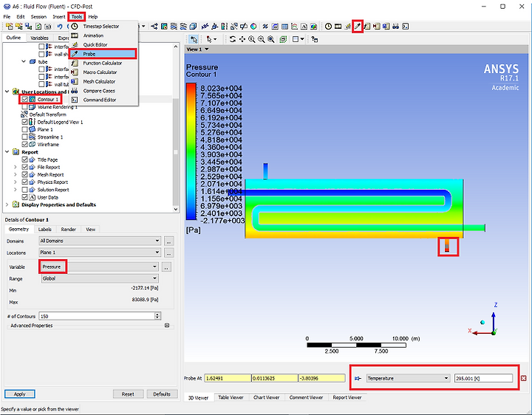Enable the Streamline 1 checkbox
532x415 pixels.
pyautogui.click(x=24, y=137)
